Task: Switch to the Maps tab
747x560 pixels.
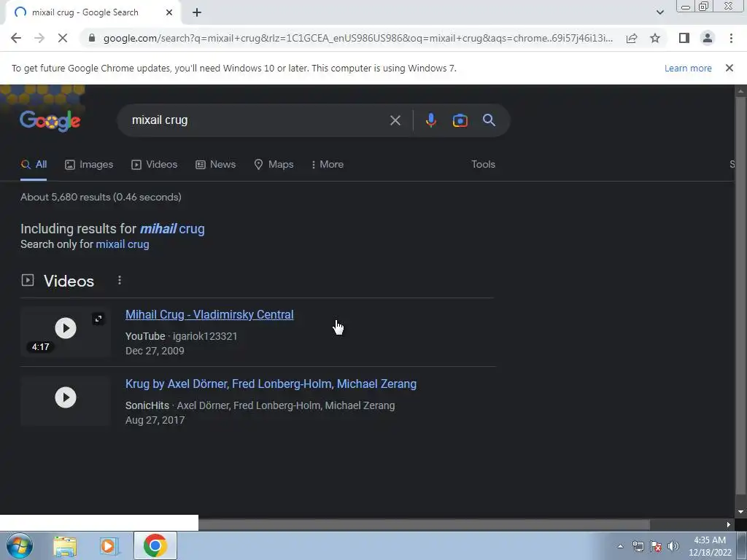Action: (274, 164)
